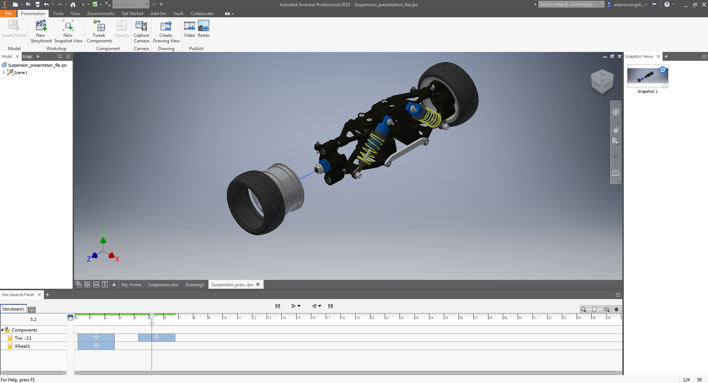
Task: Click the Open file icon in quick access toolbar
Action: pos(27,5)
